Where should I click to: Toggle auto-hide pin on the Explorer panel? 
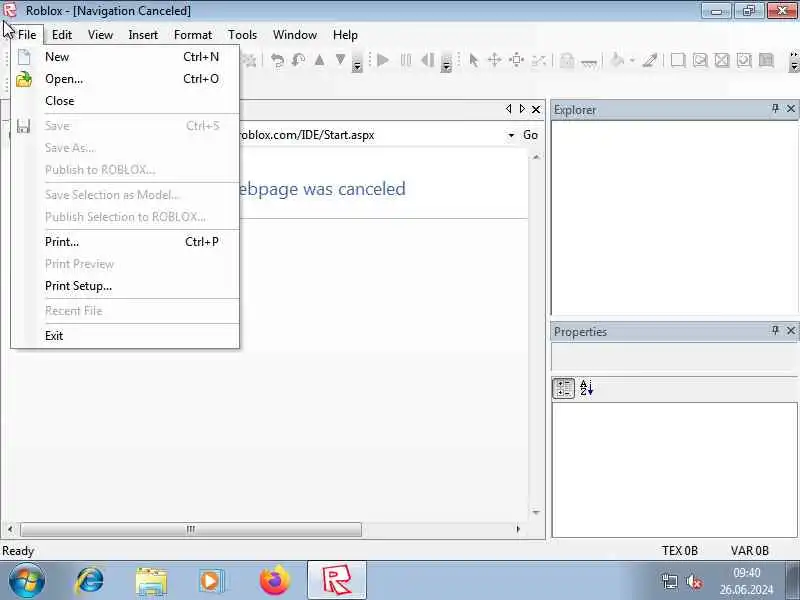point(775,109)
